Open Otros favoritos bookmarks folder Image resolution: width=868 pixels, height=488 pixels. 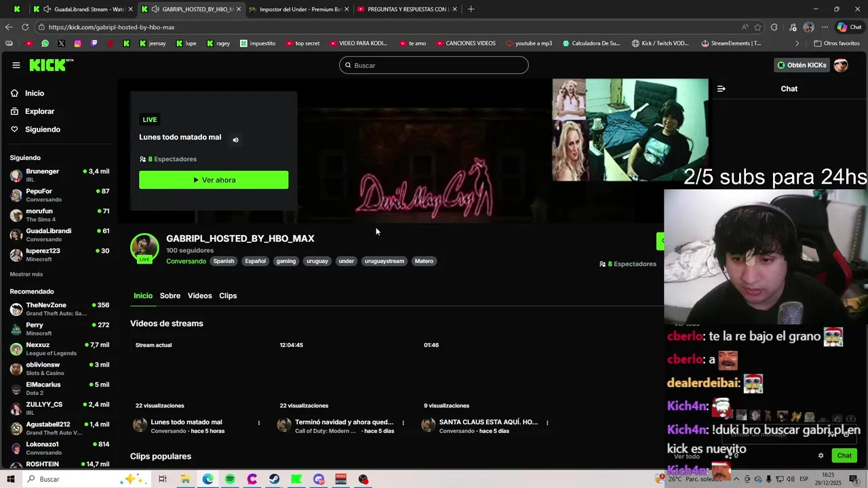coord(836,43)
